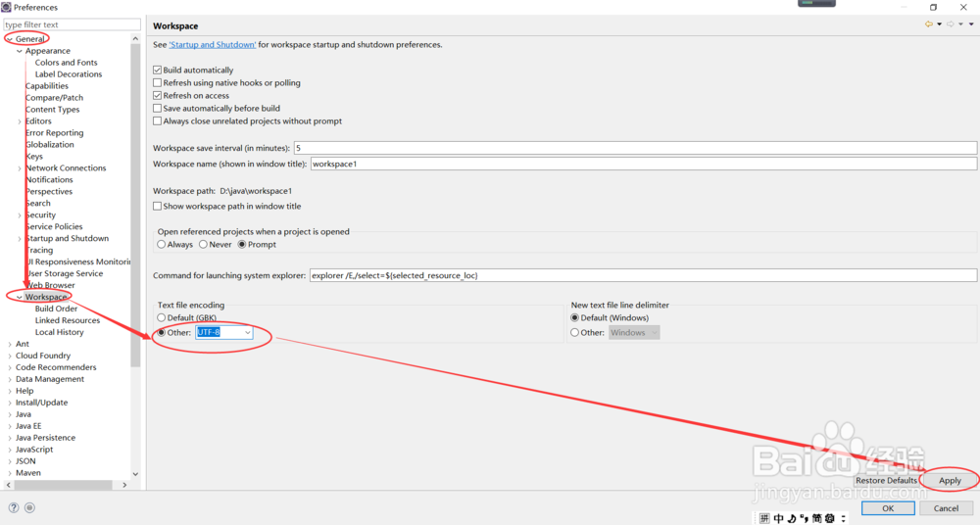Expand the Ant tree node
This screenshot has width=980, height=525.
tap(10, 344)
